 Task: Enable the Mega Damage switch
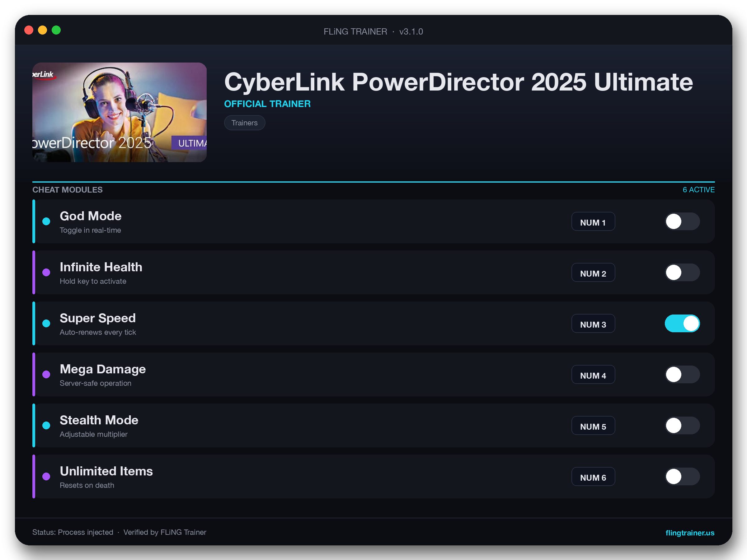pyautogui.click(x=682, y=374)
